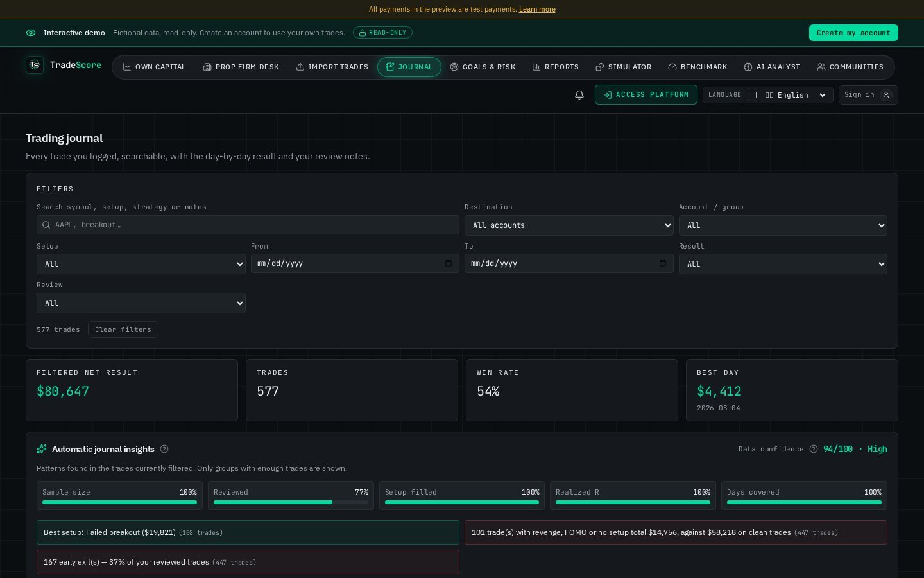Expand the Account / group dropdown
The height and width of the screenshot is (578, 924).
pos(783,225)
